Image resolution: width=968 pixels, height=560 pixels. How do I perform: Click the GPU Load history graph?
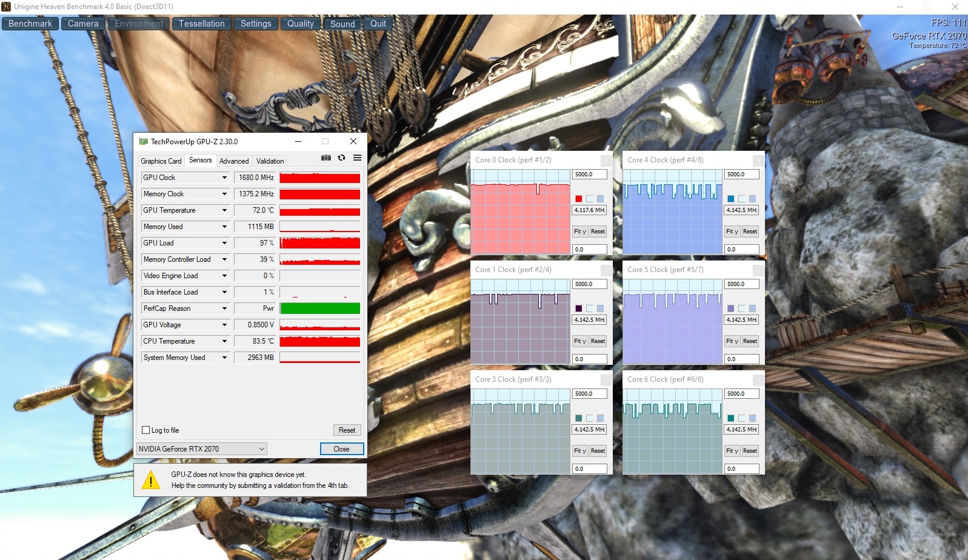coord(320,243)
